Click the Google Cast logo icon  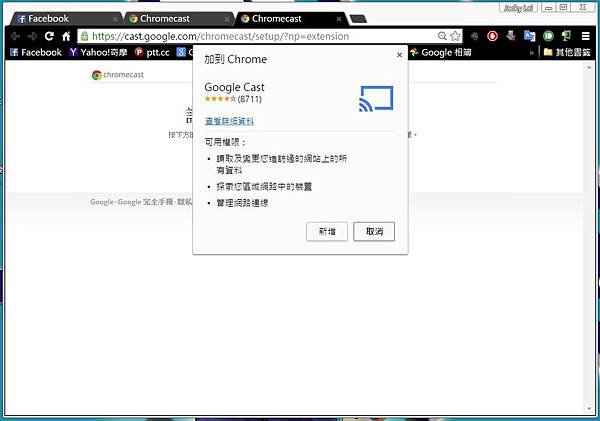[x=376, y=99]
